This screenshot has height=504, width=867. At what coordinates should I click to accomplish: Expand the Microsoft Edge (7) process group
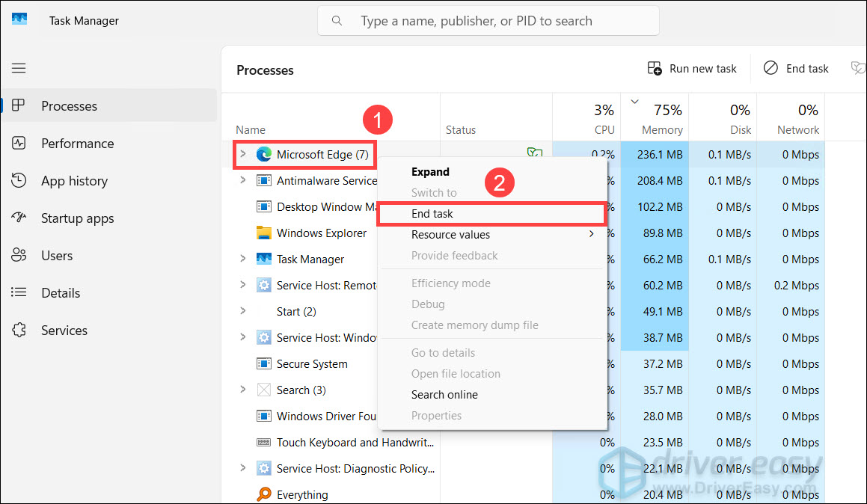242,153
